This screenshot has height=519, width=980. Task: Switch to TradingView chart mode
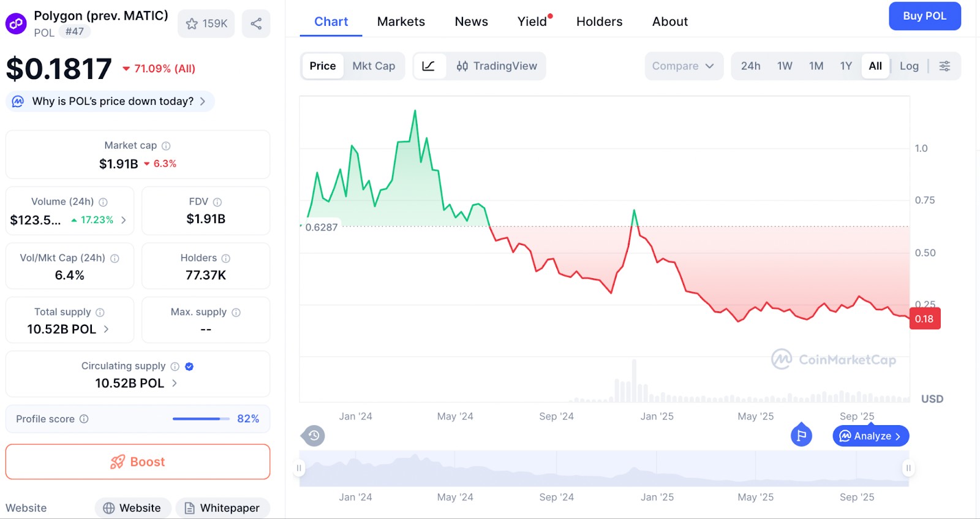(497, 66)
